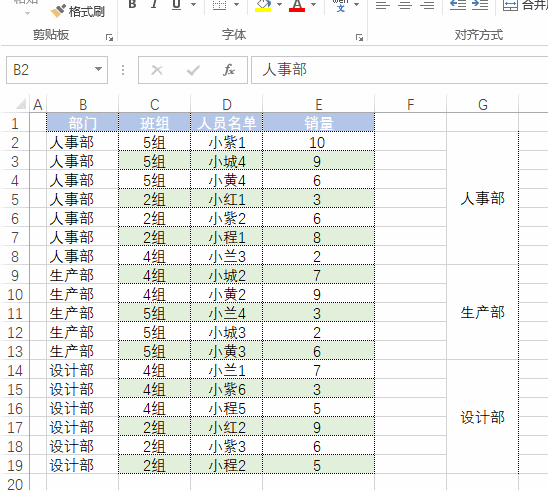Select 5组 cell in row 2
548x490 pixels.
click(154, 142)
